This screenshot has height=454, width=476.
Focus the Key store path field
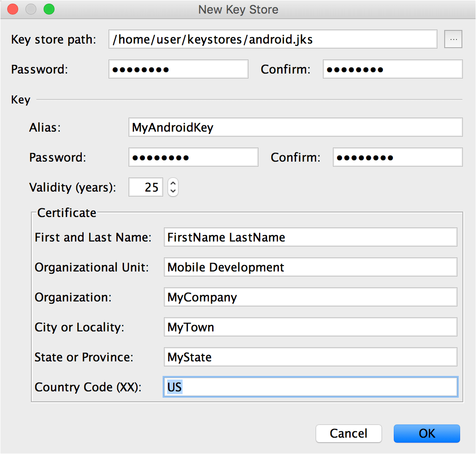(x=273, y=39)
